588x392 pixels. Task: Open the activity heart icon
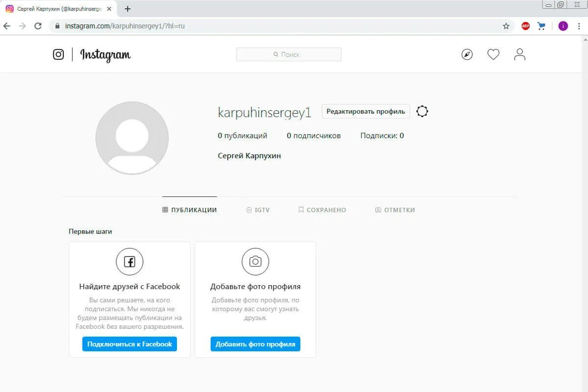[x=493, y=54]
